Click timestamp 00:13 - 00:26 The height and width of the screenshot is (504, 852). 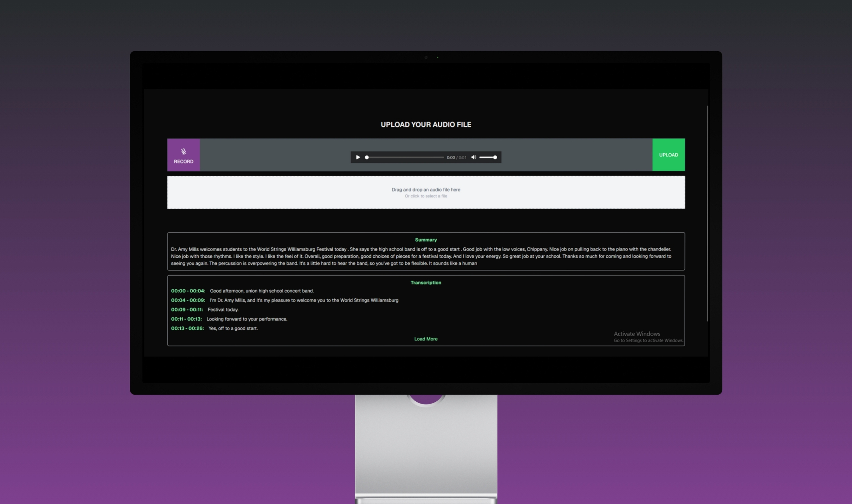tap(187, 328)
